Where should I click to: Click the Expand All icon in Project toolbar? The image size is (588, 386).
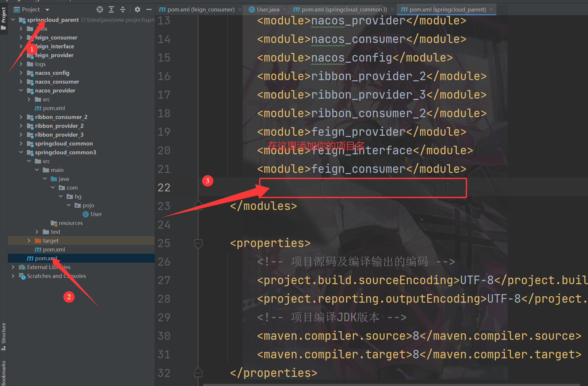pos(111,9)
